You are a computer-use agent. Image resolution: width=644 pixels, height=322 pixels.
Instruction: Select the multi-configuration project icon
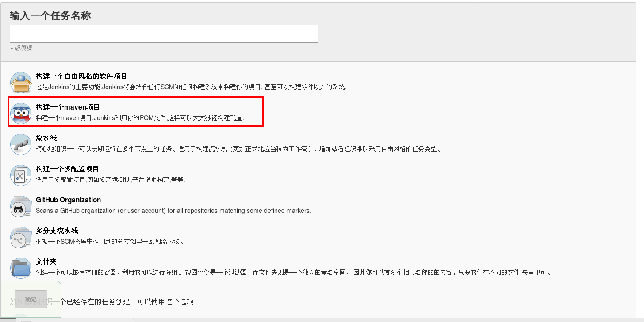(x=21, y=175)
